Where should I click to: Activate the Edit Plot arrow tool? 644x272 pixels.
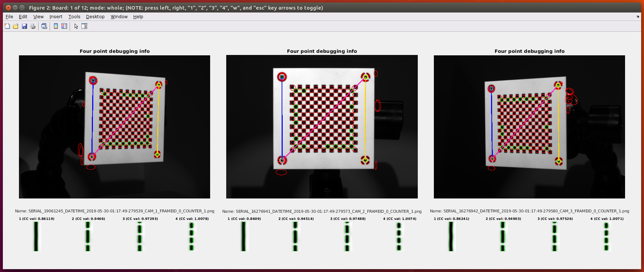point(76,26)
